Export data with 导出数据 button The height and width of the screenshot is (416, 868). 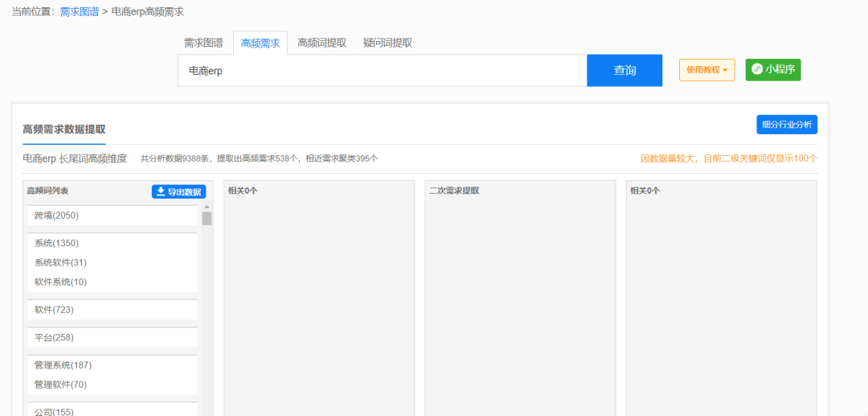178,192
